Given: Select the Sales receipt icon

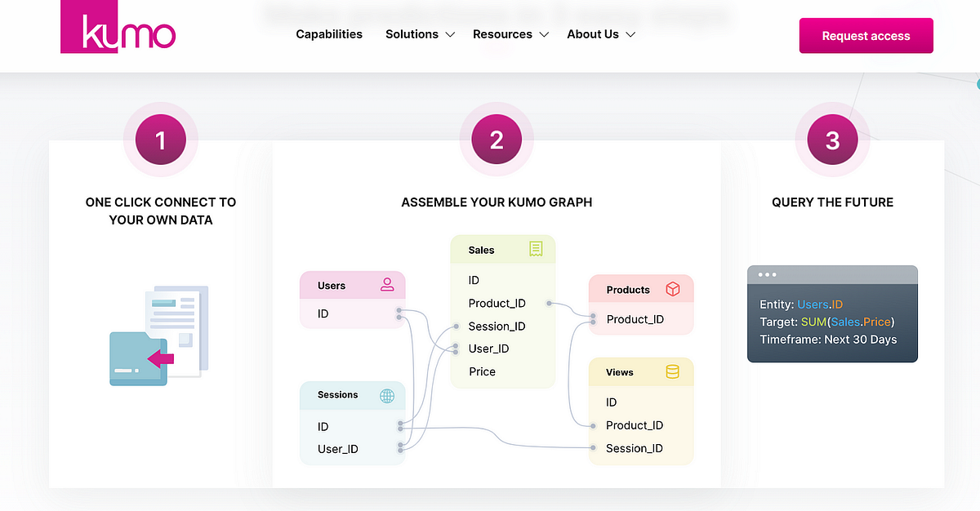Looking at the screenshot, I should coord(537,249).
